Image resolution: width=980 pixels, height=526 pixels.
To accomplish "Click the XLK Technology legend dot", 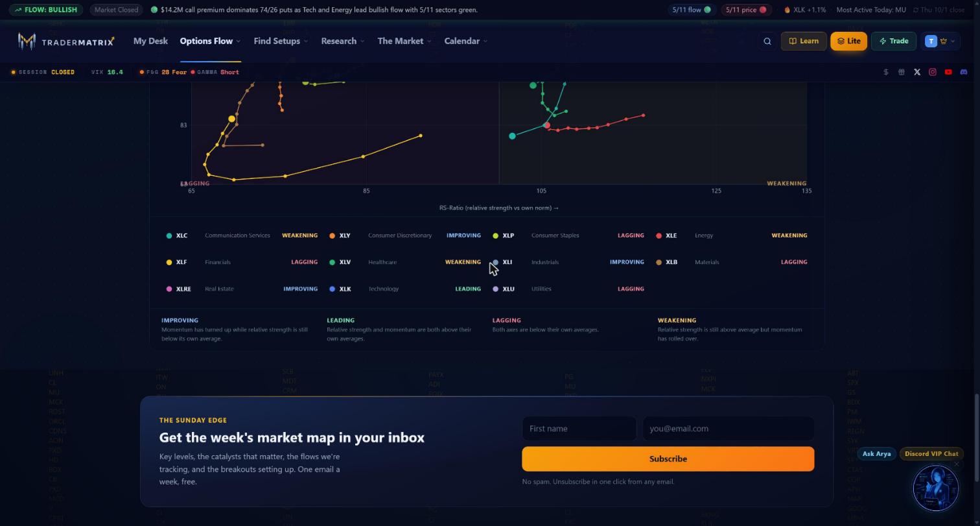I will point(332,289).
